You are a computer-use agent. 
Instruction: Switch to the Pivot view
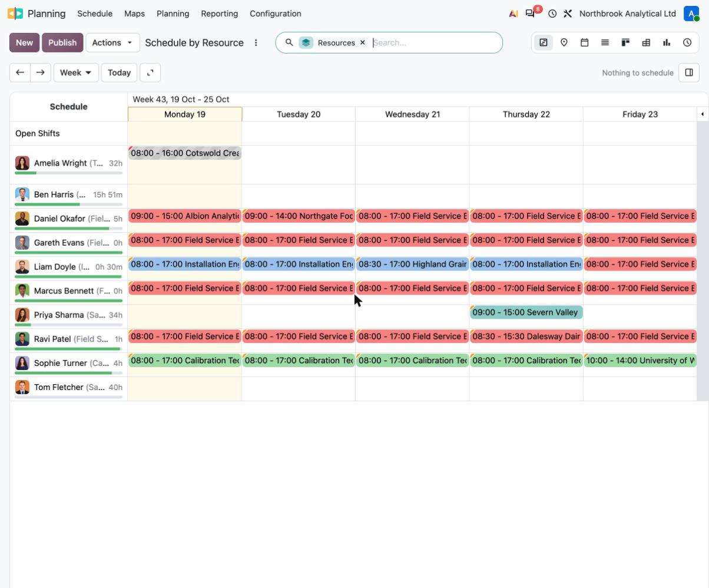[646, 42]
